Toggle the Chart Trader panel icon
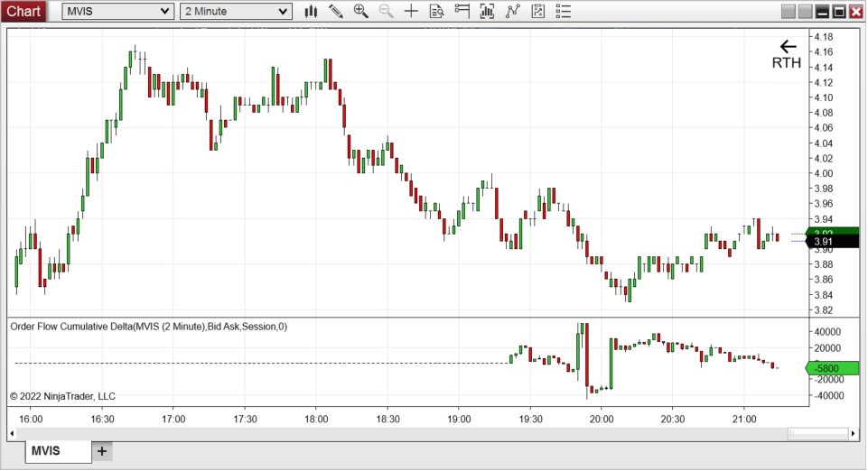Viewport: 868px width, 471px height. (x=462, y=11)
